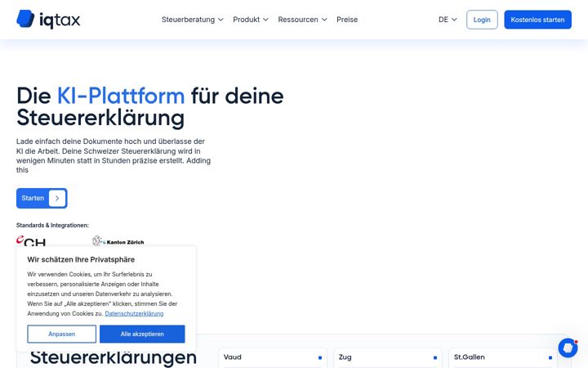The width and height of the screenshot is (588, 368).
Task: Click the KI-Plattform headline text
Action: (121, 96)
